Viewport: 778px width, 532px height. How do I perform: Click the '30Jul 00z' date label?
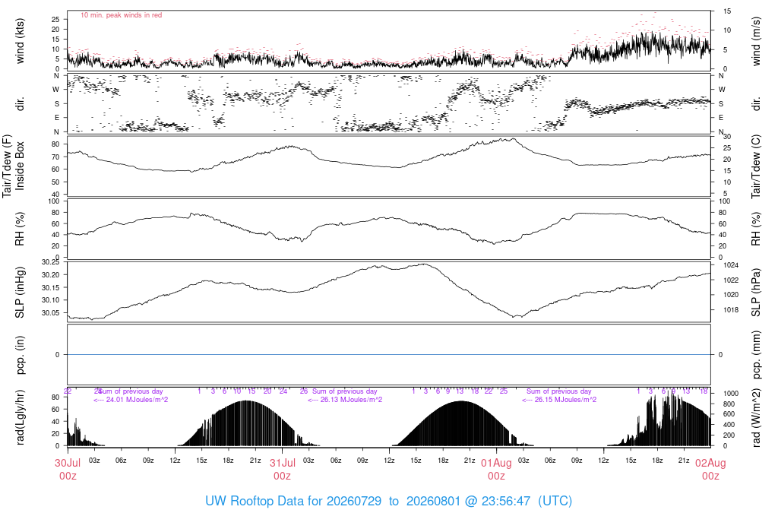tap(68, 469)
